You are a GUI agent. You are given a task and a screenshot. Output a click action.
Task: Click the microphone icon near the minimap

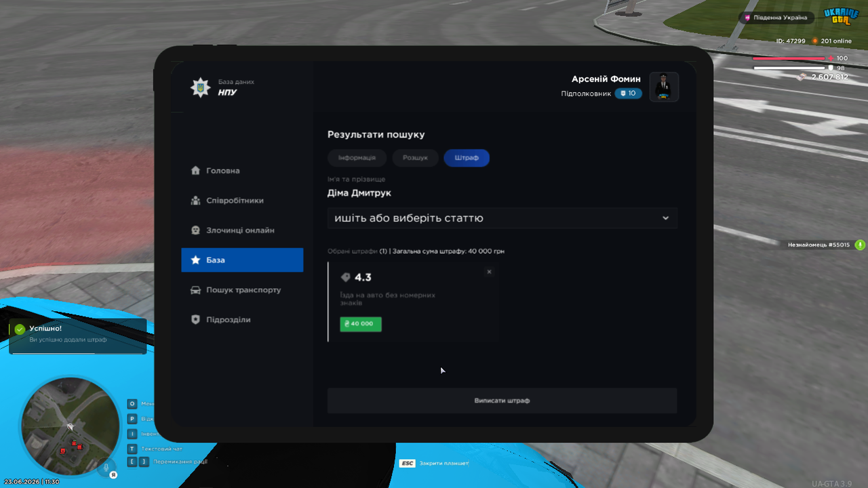click(106, 467)
